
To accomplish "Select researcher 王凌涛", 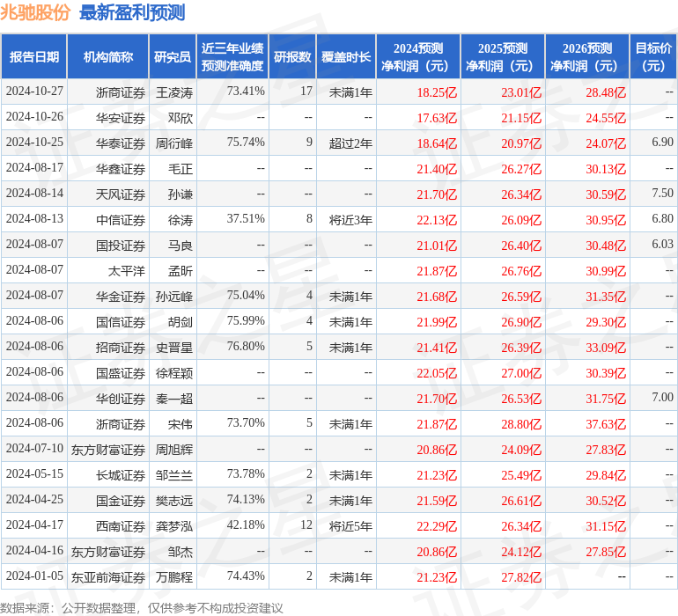I will coord(174,92).
